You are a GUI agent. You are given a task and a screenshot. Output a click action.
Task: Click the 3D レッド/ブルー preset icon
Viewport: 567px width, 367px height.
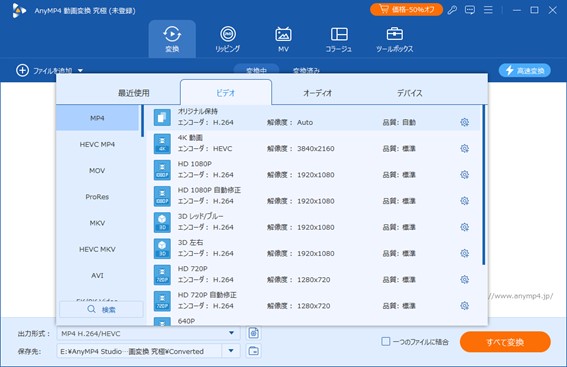(x=162, y=222)
